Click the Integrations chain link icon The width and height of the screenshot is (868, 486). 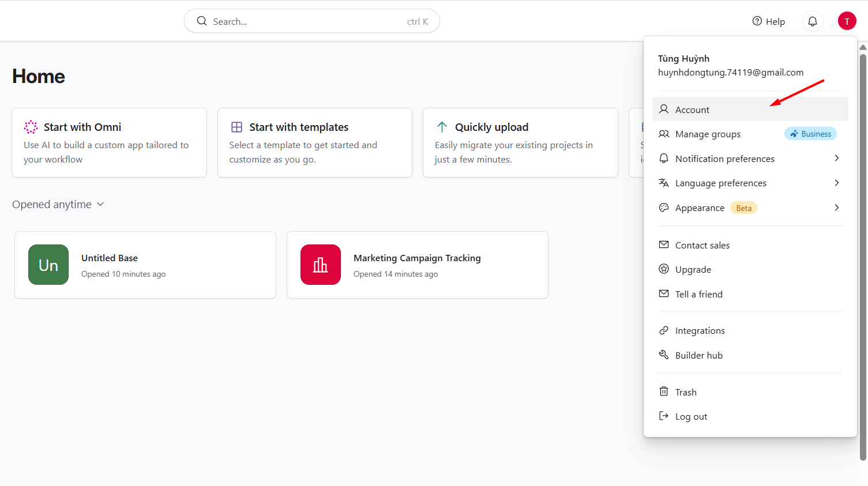[x=664, y=330]
